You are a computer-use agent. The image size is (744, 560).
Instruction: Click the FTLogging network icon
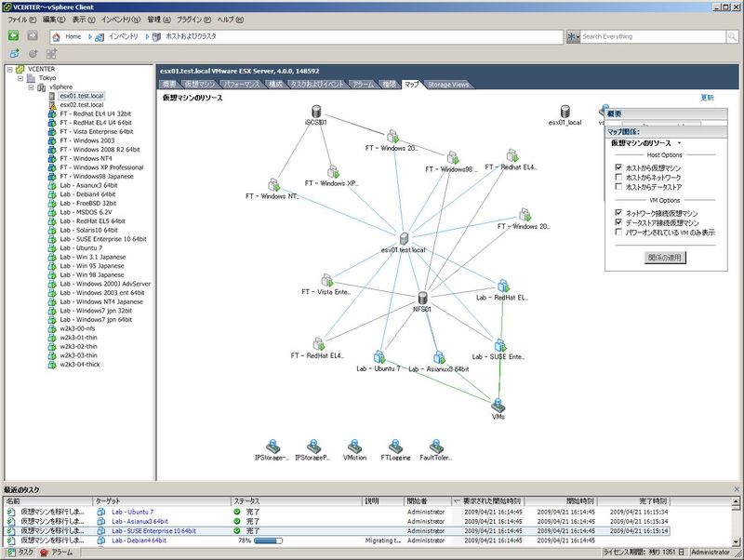tap(395, 447)
